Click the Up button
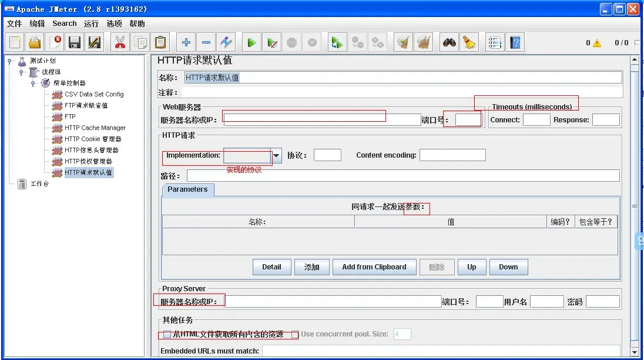This screenshot has width=644, height=360. pos(471,267)
